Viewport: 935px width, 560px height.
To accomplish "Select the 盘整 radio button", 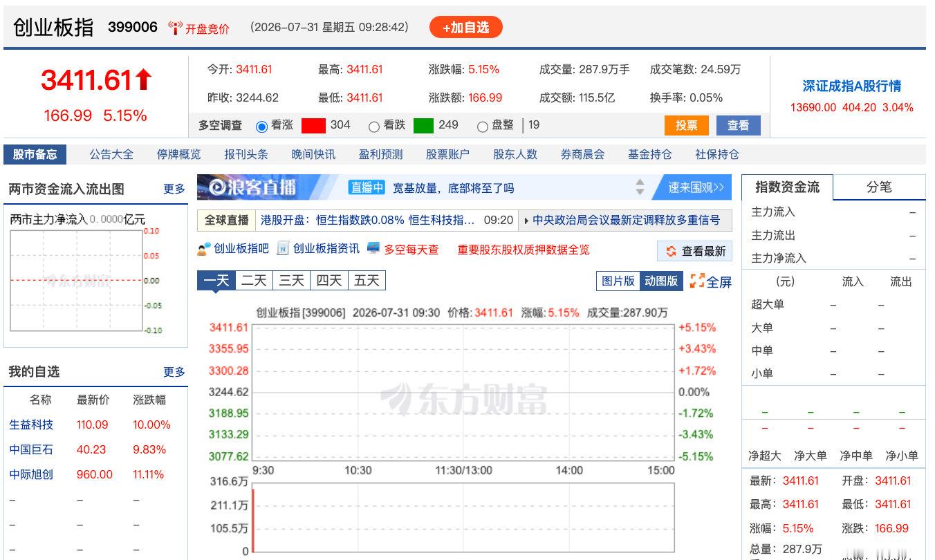I will [483, 127].
